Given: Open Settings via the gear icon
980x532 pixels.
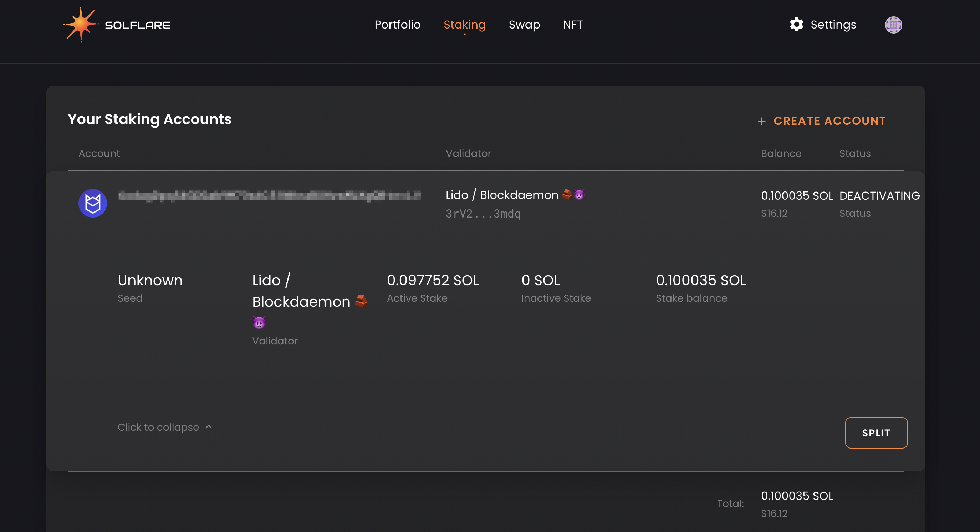Looking at the screenshot, I should pos(797,24).
